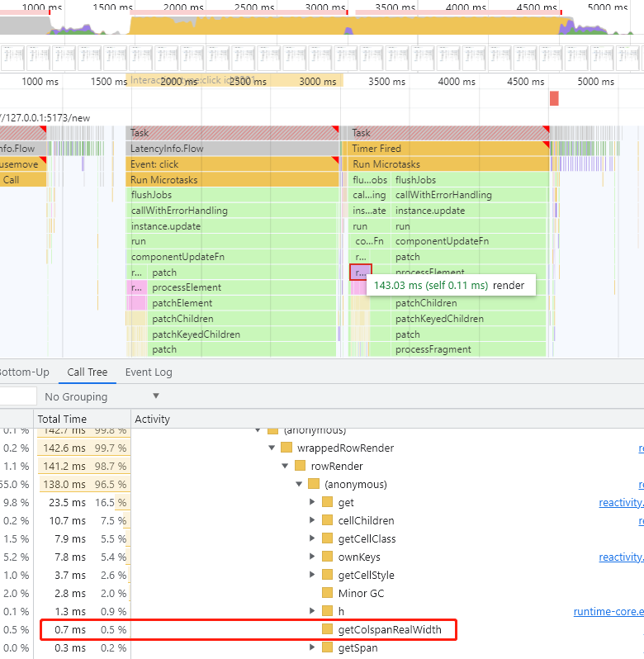This screenshot has width=644, height=659.
Task: Expand the ownKeys row
Action: pos(312,557)
